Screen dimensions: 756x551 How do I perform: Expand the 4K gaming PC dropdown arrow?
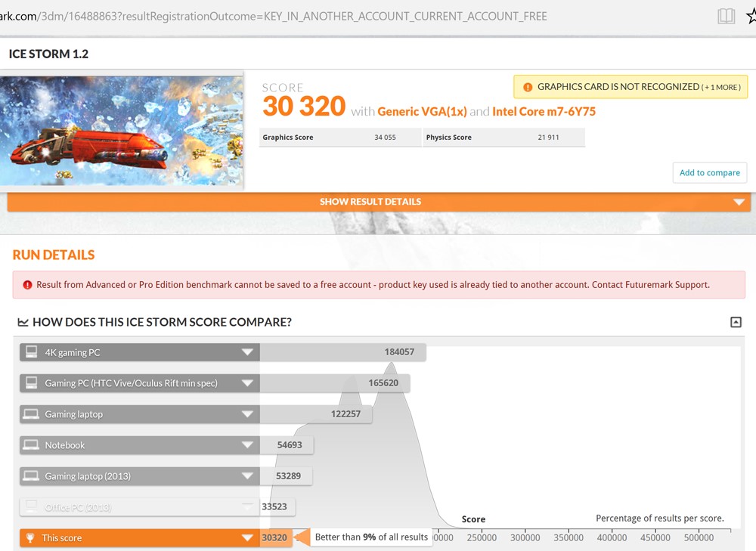(x=247, y=352)
